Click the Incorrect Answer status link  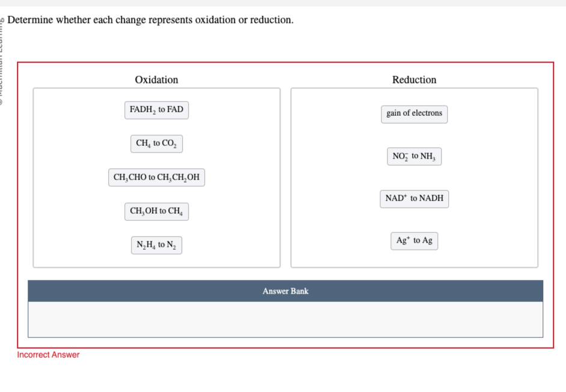[48, 355]
